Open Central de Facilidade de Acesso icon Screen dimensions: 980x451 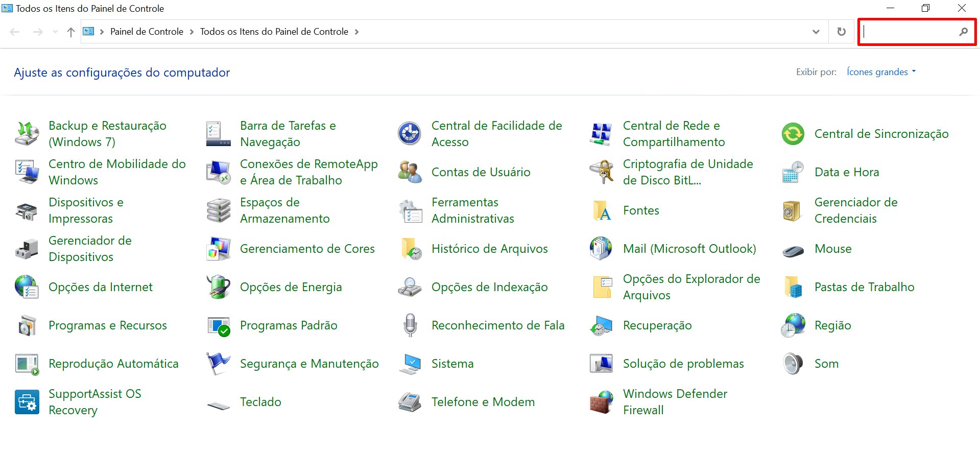click(x=410, y=134)
